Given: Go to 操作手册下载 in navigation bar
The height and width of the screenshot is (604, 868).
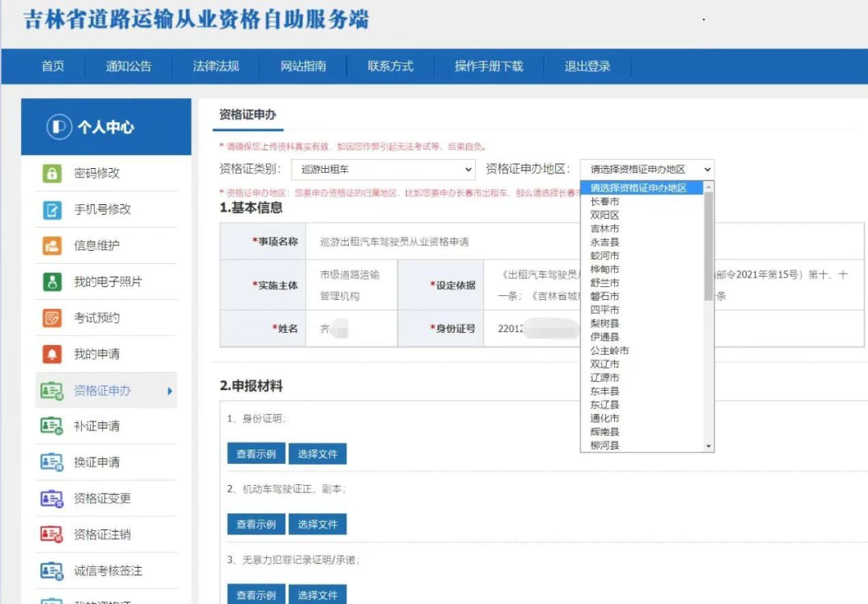Looking at the screenshot, I should (489, 67).
